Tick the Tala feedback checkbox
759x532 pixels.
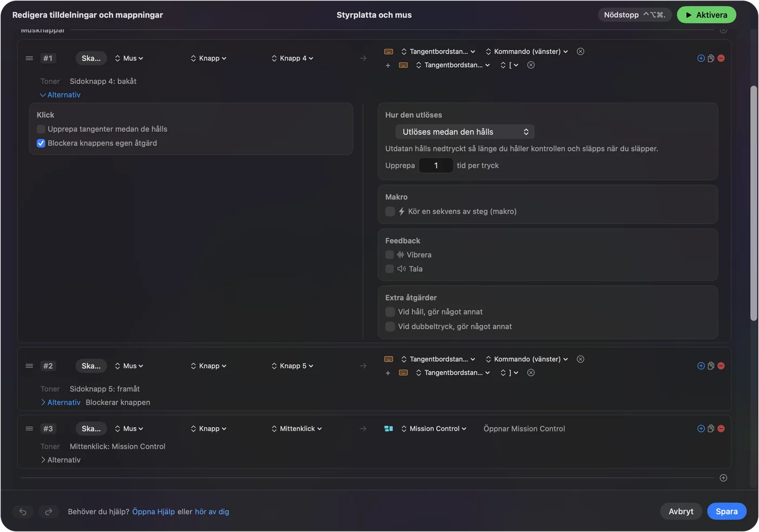(389, 269)
